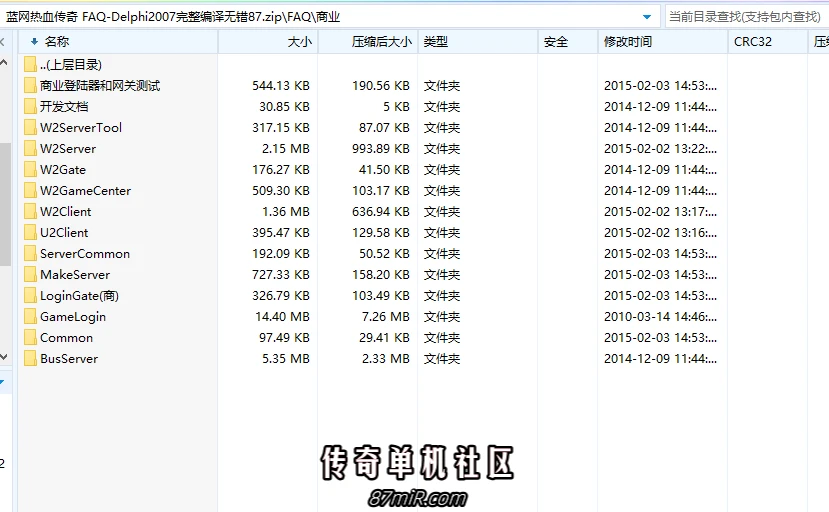Click the ServerCommon folder icon

[30, 254]
